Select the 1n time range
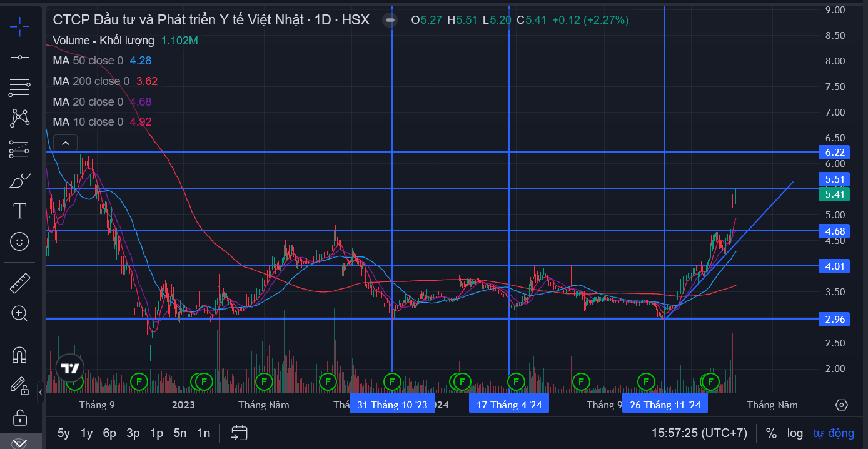 [x=203, y=433]
